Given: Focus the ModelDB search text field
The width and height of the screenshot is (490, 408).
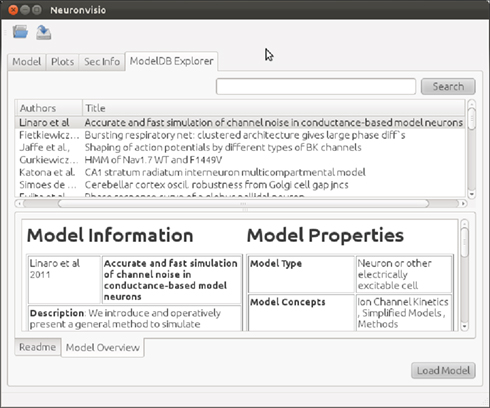Looking at the screenshot, I should click(x=316, y=87).
